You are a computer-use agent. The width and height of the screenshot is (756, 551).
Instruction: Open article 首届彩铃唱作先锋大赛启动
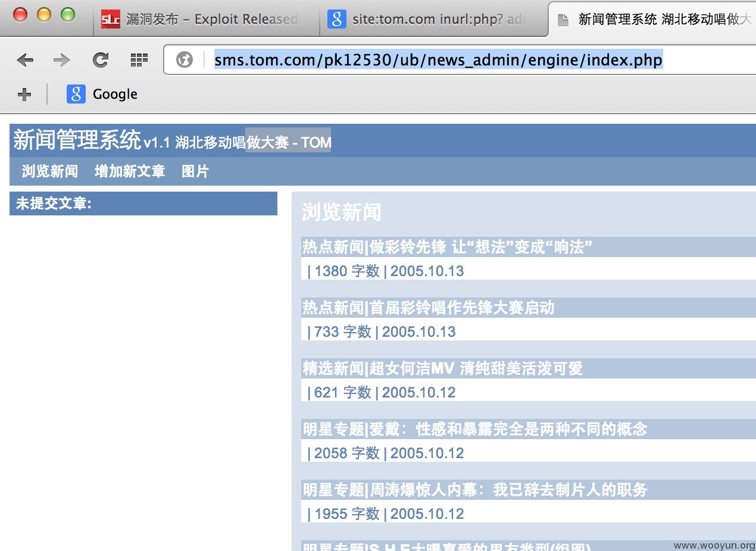(429, 308)
